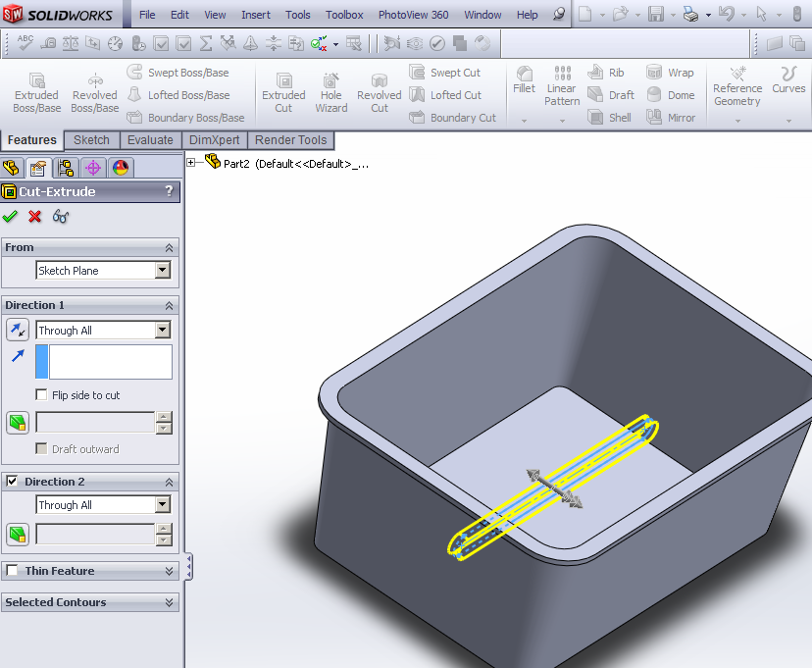
Task: Enable Flip side to cut
Action: 41,394
